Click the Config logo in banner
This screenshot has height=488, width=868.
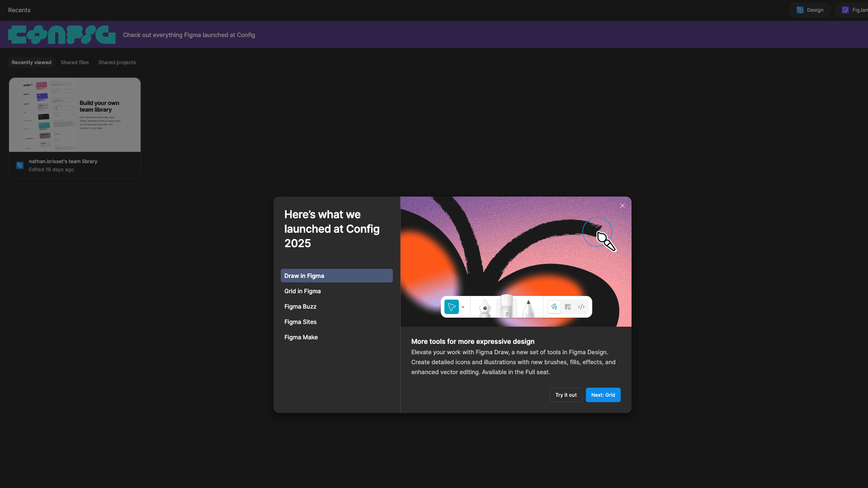[x=61, y=35]
